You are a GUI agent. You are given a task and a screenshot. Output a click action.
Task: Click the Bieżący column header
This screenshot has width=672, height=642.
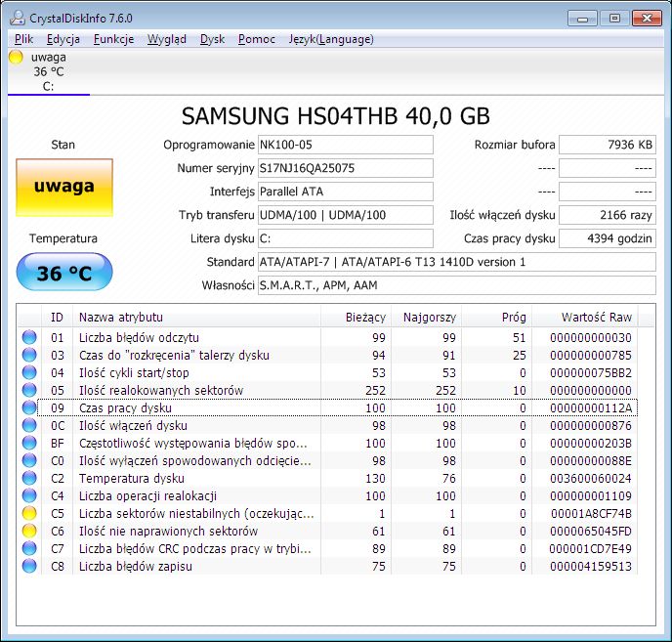coord(357,317)
